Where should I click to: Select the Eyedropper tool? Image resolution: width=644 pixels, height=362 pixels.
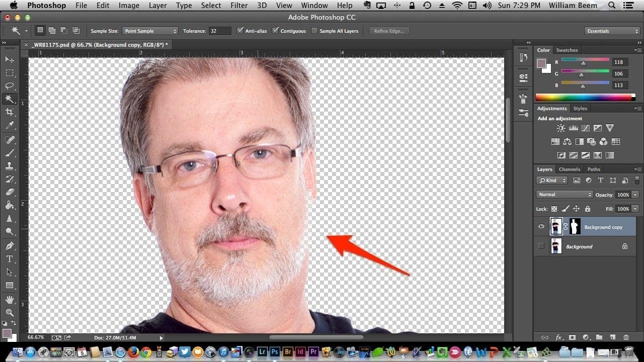tap(10, 125)
